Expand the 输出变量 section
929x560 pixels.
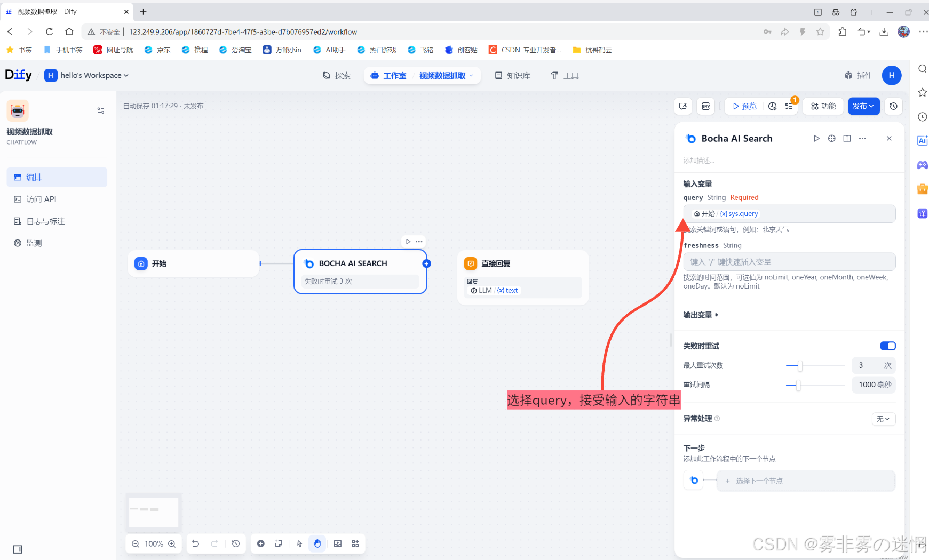[x=701, y=315]
